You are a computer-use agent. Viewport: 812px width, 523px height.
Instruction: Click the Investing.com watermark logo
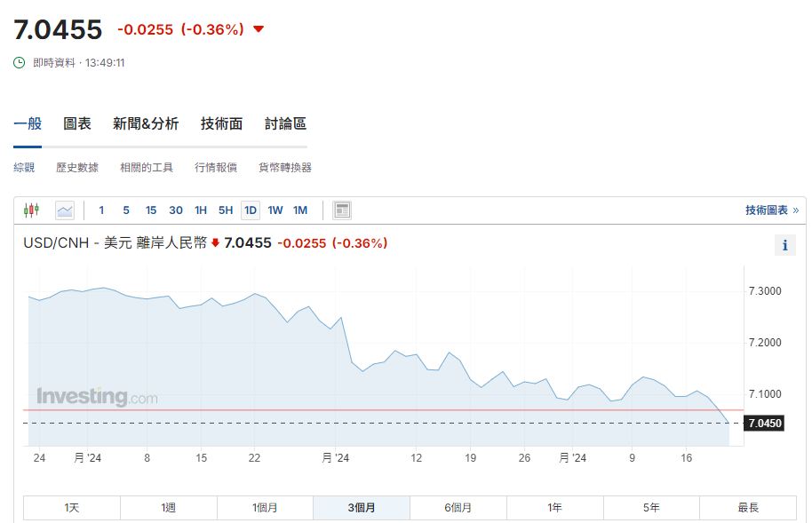click(x=97, y=397)
